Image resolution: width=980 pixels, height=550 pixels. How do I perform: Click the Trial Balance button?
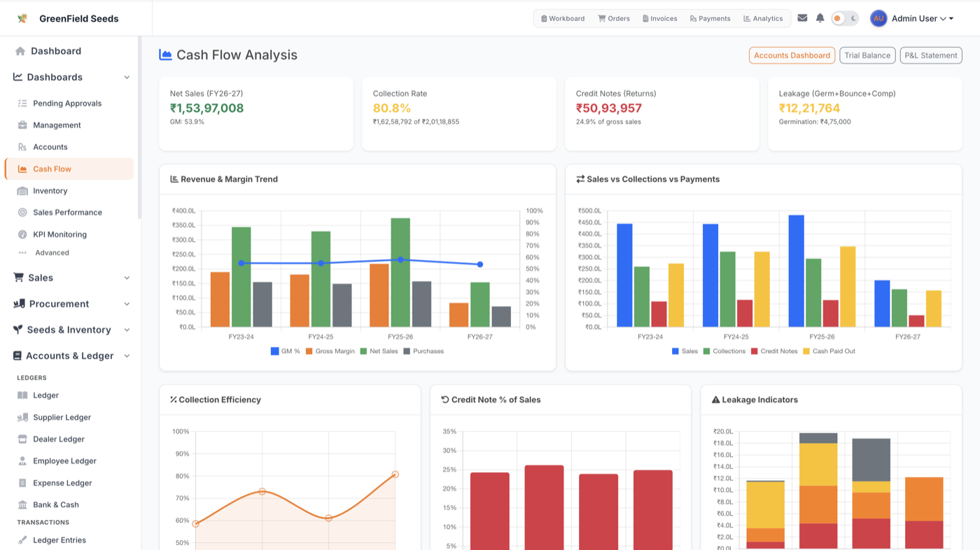(867, 55)
